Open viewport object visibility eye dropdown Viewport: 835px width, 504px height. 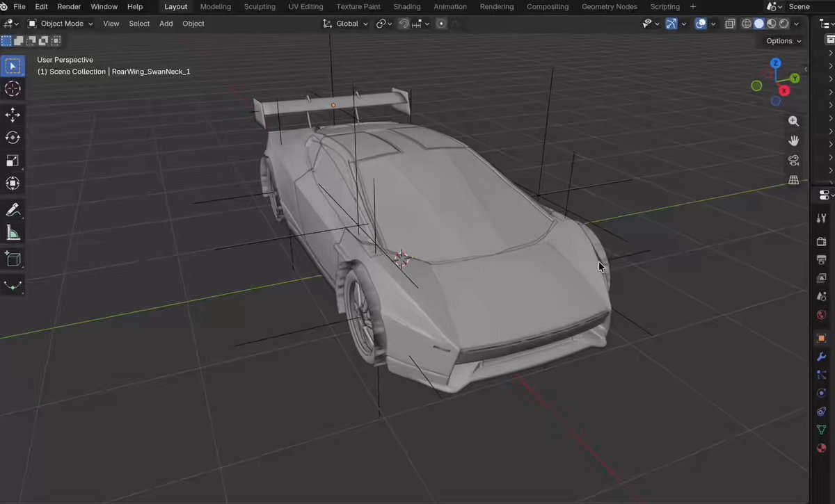click(651, 24)
